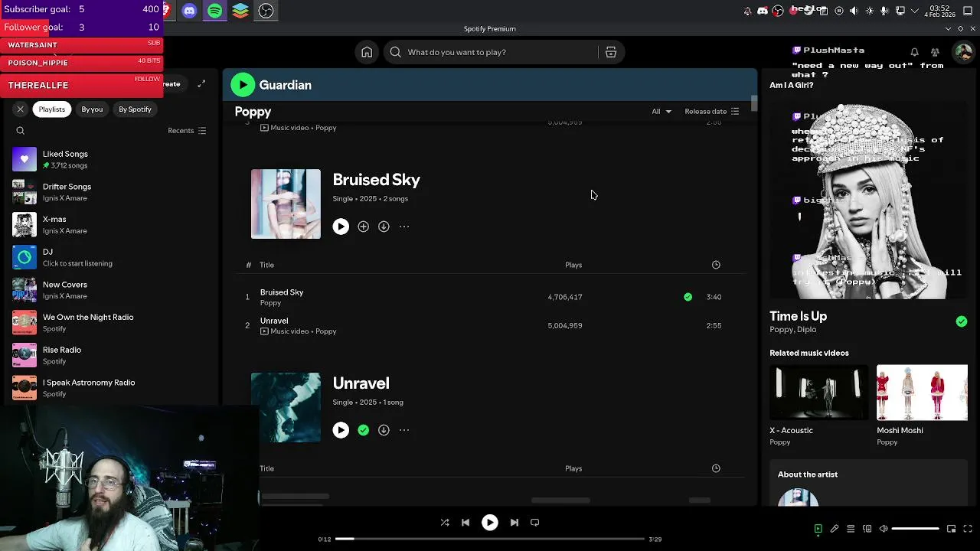980x551 pixels.
Task: Click the Bruised Sky album title link
Action: coord(376,180)
